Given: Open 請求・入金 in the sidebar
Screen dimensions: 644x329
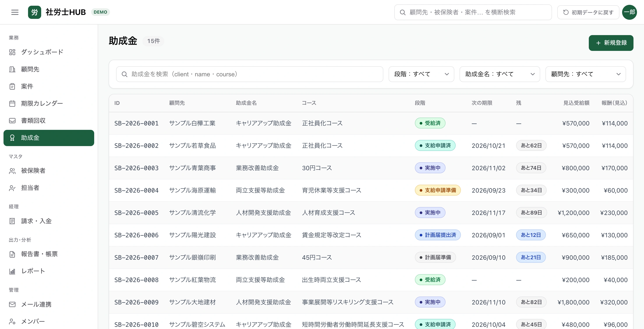Looking at the screenshot, I should pyautogui.click(x=49, y=221).
